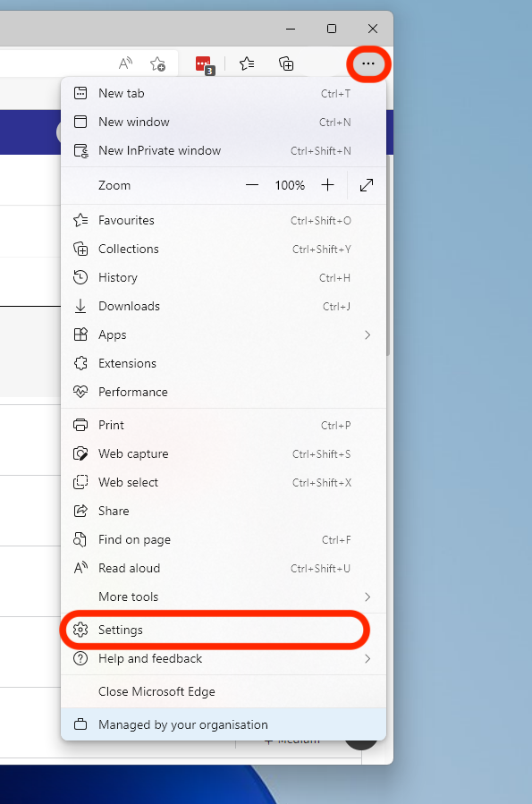Screen dimensions: 532x804
Task: Open Extensions from the menu
Action: click(224, 363)
